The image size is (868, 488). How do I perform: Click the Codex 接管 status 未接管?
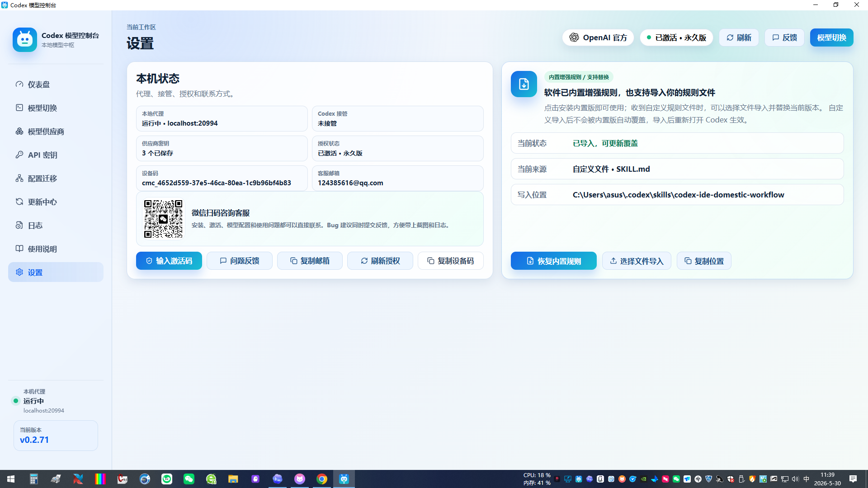tap(327, 123)
